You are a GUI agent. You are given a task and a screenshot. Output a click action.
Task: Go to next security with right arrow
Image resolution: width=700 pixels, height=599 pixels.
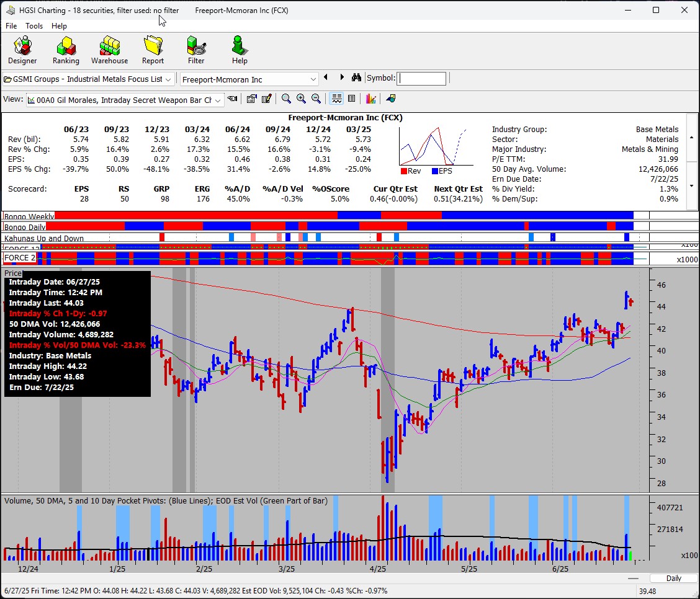[x=342, y=78]
